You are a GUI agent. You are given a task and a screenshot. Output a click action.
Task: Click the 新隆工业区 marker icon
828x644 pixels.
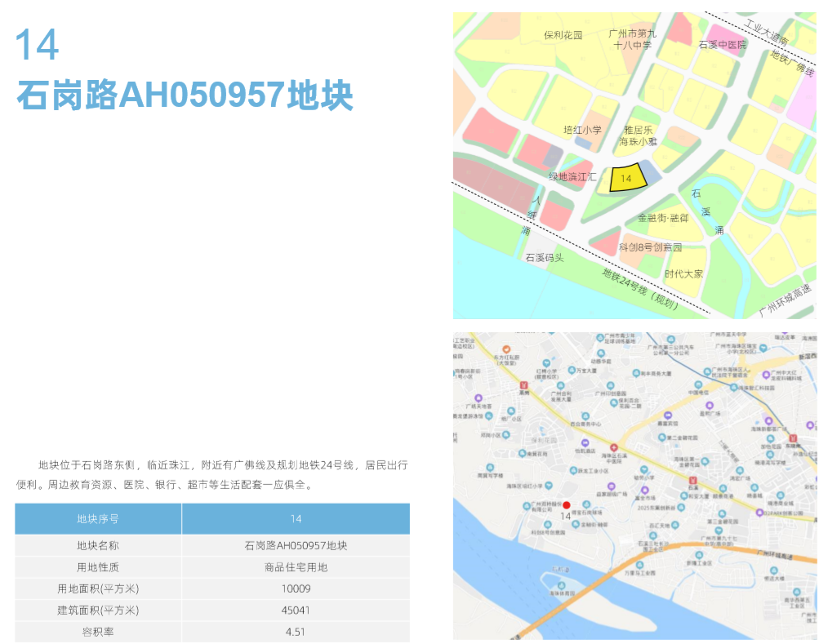point(699,555)
